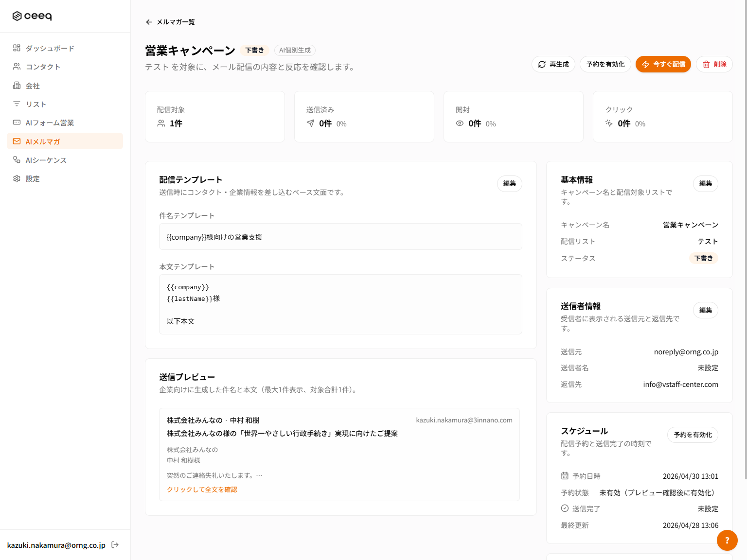The width and height of the screenshot is (747, 560).
Task: Click the AIフォーム営業 form icon
Action: coord(17,122)
